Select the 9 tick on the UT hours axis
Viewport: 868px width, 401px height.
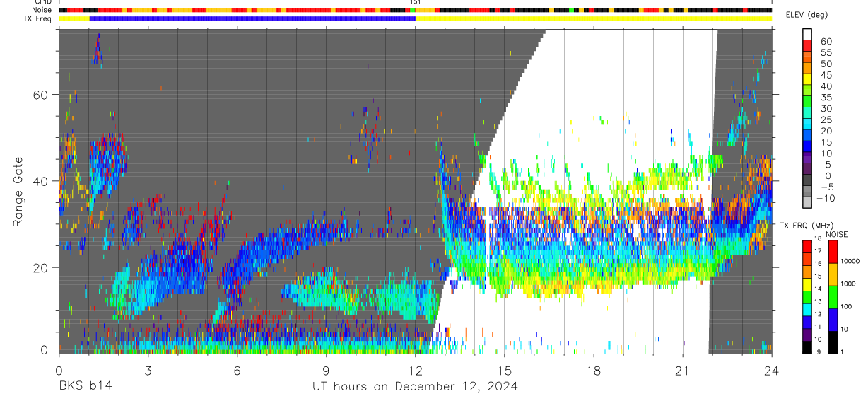(x=326, y=370)
